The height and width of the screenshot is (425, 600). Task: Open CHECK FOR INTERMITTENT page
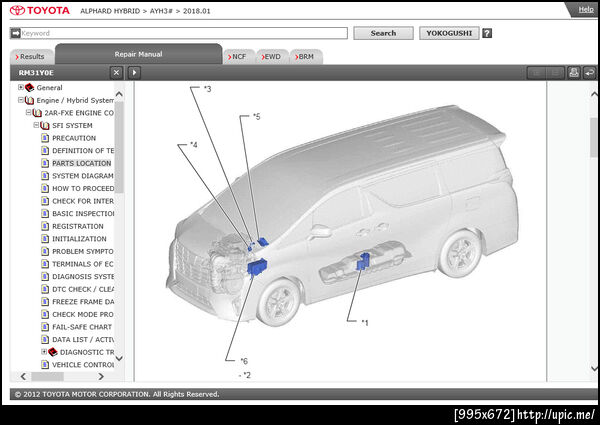(x=83, y=201)
